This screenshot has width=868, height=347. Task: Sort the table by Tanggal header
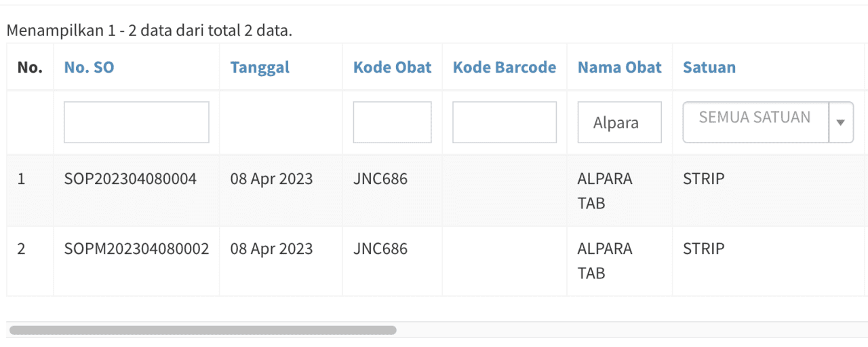point(260,67)
